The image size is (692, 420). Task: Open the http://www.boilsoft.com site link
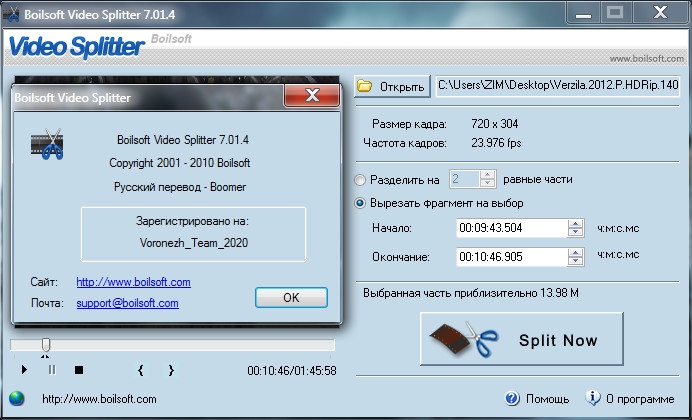tap(133, 282)
